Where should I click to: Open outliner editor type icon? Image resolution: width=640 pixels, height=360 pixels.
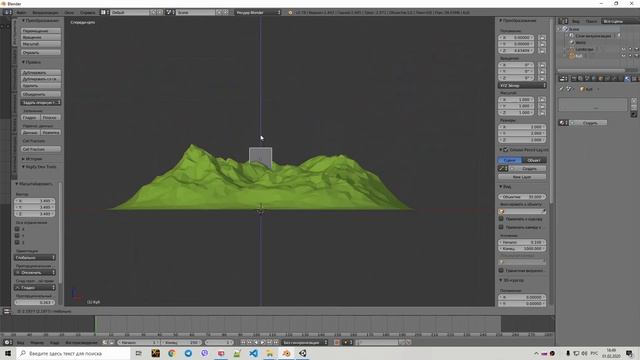[563, 21]
